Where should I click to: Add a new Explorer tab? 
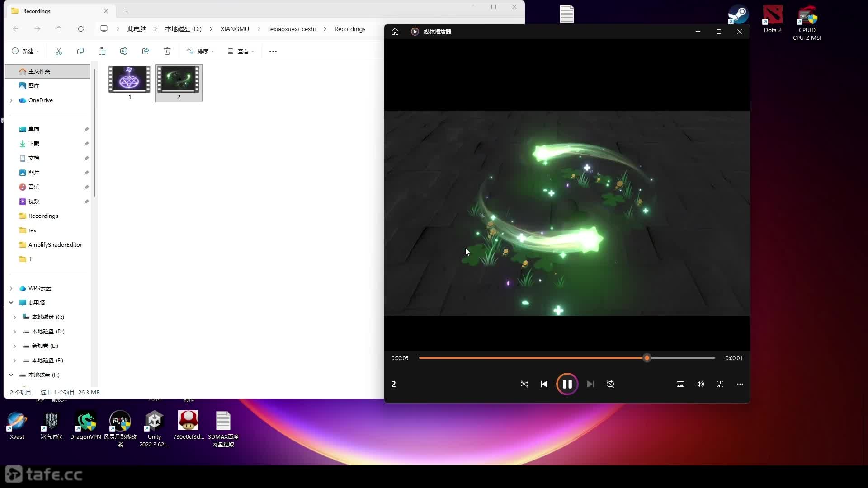click(126, 11)
